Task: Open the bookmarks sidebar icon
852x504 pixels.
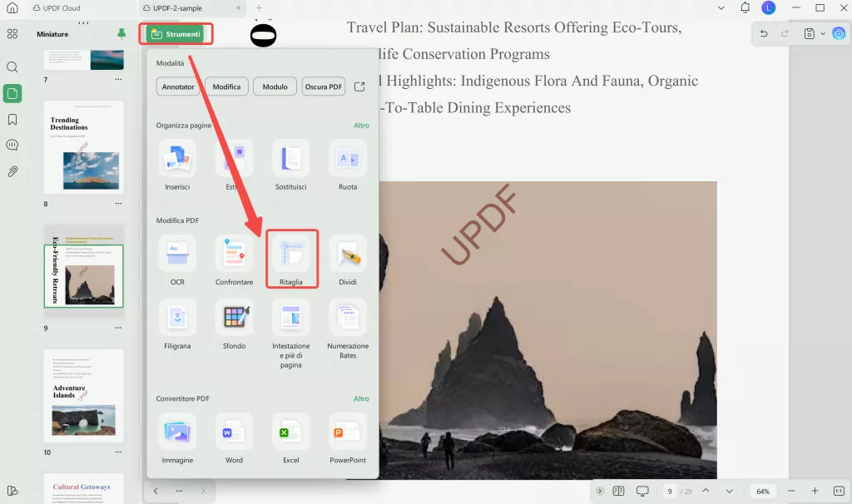Action: click(12, 120)
